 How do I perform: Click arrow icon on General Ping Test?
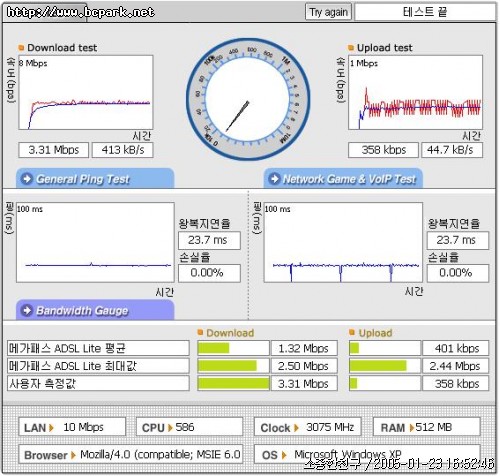click(x=27, y=179)
